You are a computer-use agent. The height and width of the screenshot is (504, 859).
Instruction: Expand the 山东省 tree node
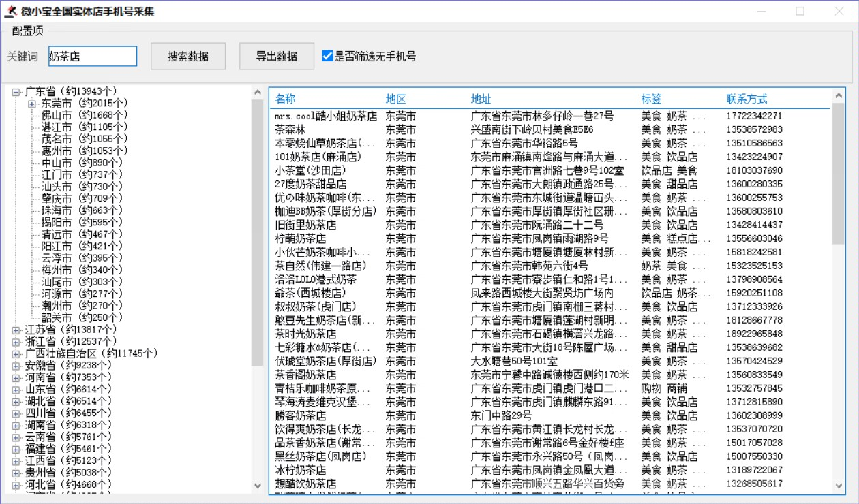click(15, 389)
